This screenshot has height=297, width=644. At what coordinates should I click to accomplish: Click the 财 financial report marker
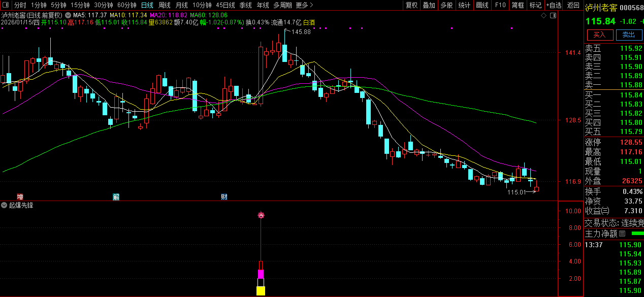[223, 196]
